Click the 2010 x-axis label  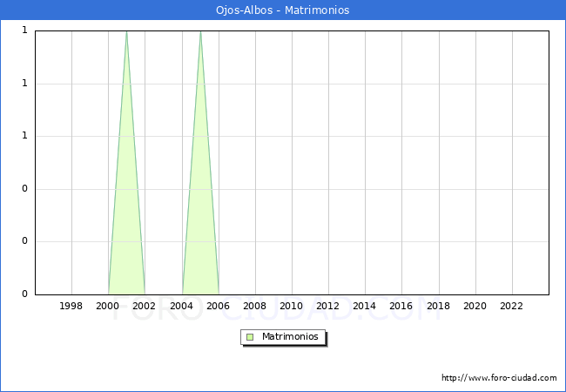coord(292,306)
